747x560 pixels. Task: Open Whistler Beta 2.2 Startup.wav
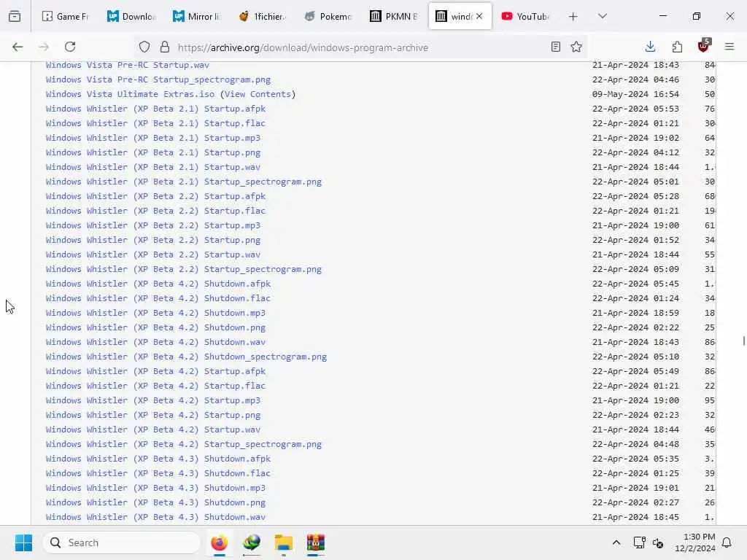pos(153,254)
